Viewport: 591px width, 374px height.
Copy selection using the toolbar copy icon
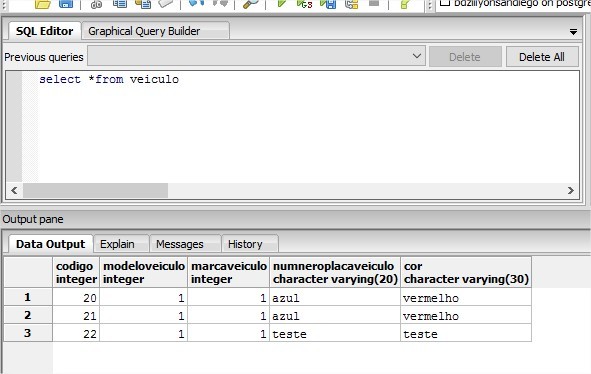click(120, 4)
